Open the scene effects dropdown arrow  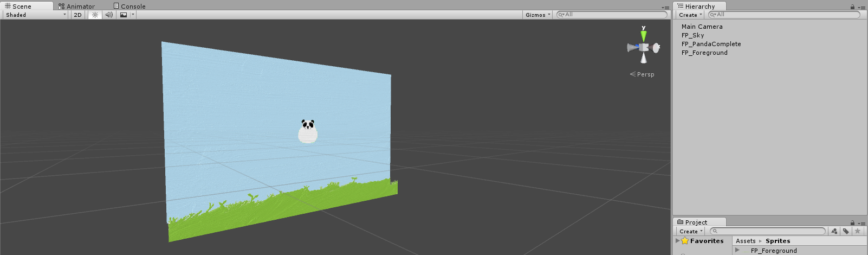tap(133, 15)
